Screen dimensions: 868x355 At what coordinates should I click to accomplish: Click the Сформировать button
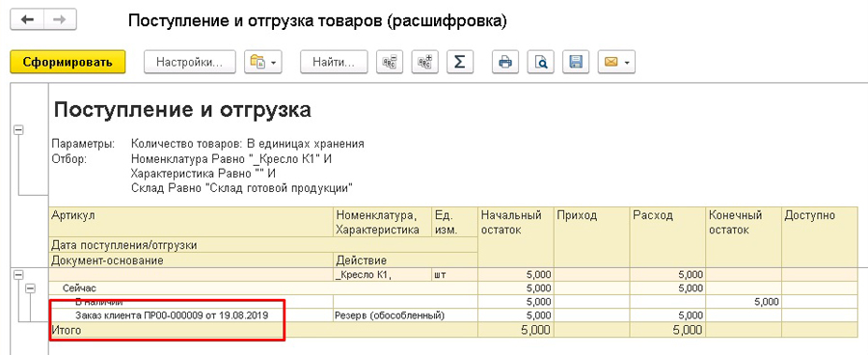click(68, 62)
